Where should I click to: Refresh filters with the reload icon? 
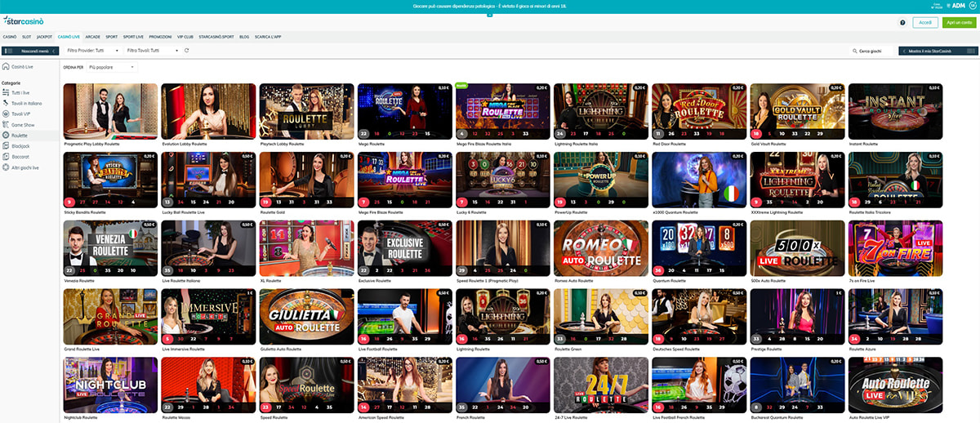tap(187, 51)
